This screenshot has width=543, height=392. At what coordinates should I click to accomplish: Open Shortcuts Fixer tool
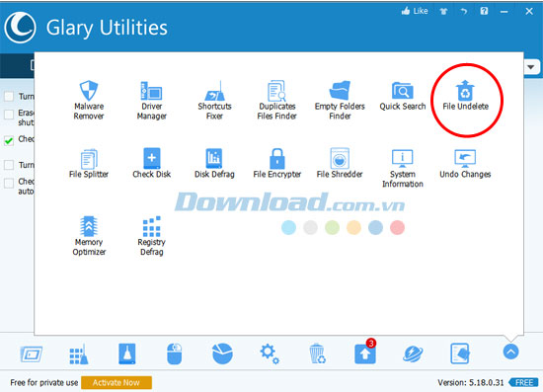coord(214,100)
